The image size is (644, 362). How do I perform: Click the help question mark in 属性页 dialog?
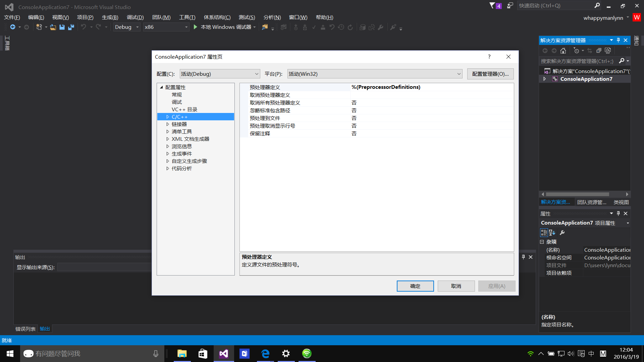click(x=489, y=57)
